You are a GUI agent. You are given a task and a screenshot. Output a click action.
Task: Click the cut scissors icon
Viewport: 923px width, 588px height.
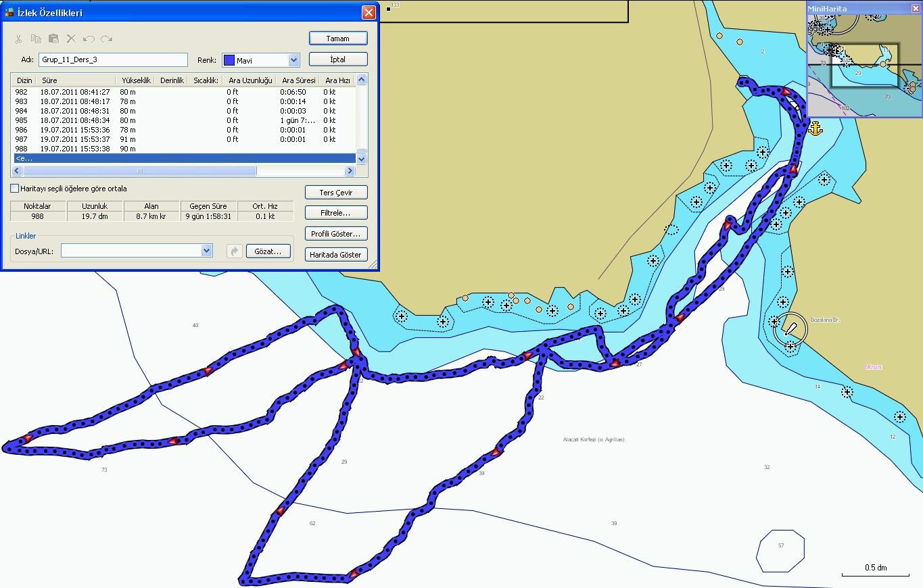(x=18, y=39)
